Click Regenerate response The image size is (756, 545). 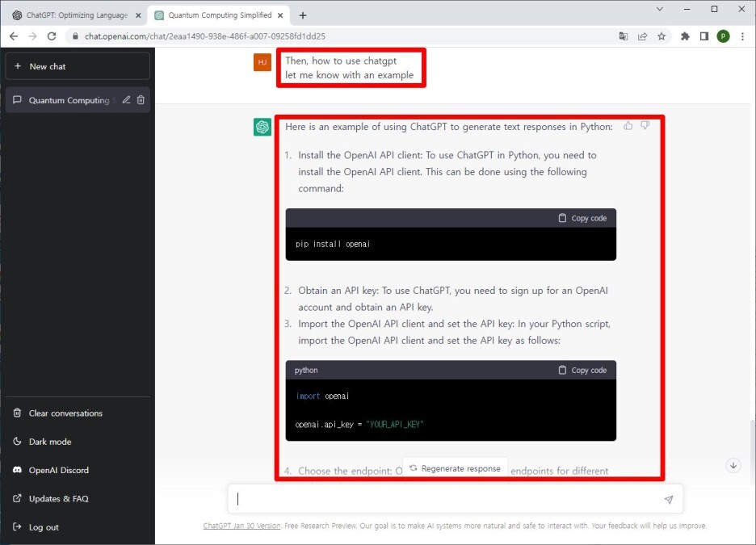[456, 468]
